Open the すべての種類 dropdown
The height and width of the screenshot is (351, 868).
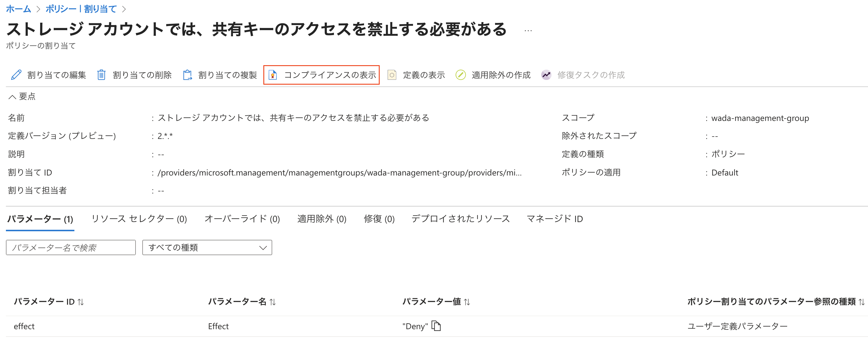pyautogui.click(x=207, y=247)
